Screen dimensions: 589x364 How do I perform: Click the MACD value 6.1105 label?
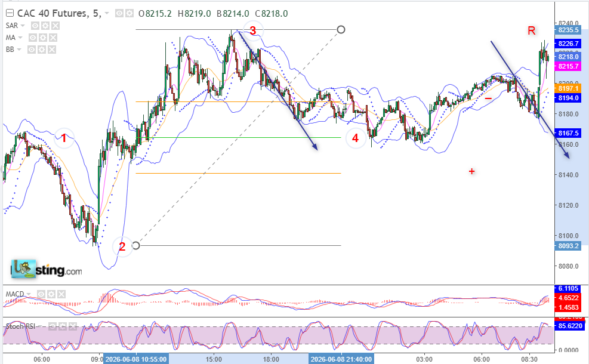point(568,288)
